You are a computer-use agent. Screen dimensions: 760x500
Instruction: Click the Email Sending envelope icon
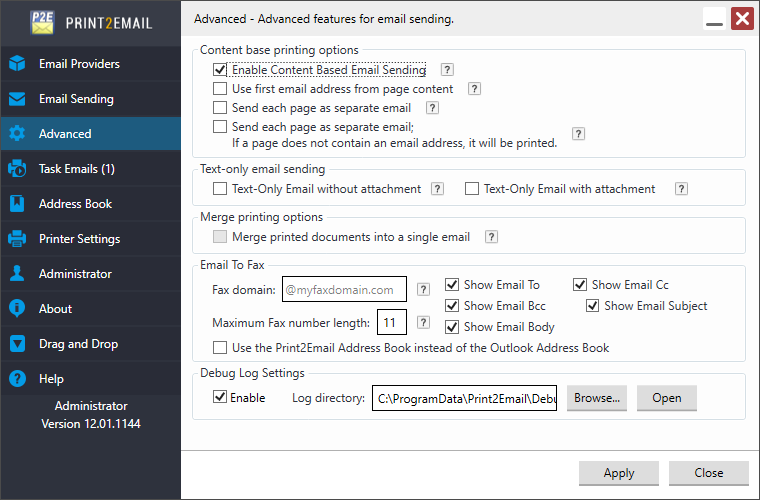click(17, 99)
